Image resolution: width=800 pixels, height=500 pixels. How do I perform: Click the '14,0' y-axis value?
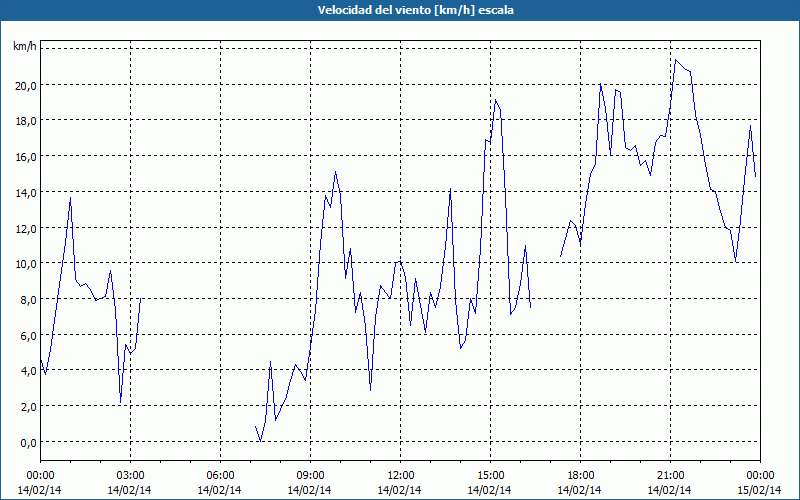(x=28, y=193)
